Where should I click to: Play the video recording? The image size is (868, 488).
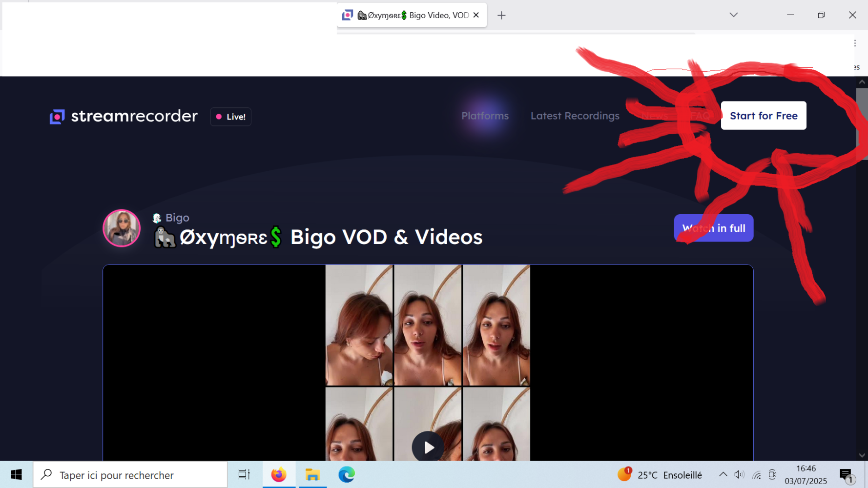tap(428, 447)
